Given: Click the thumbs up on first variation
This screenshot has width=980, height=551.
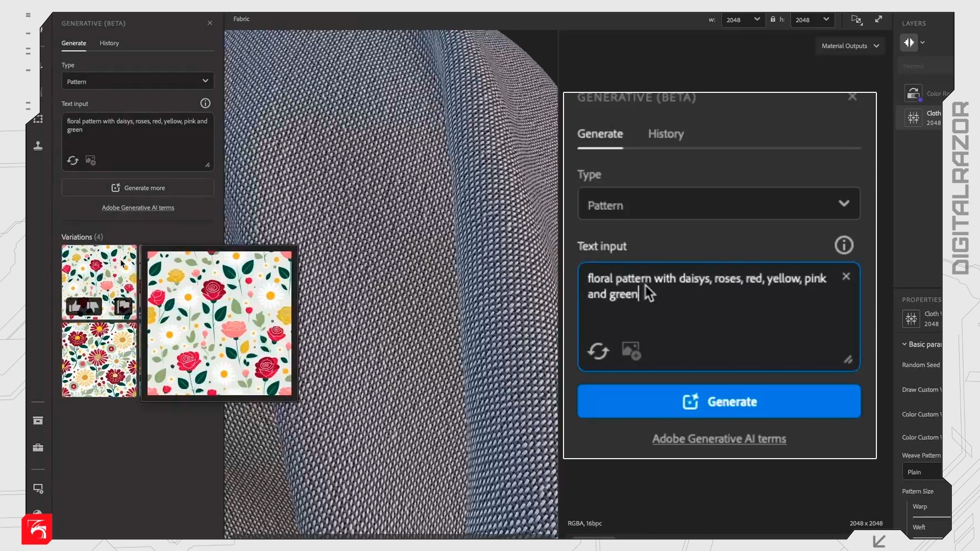Looking at the screenshot, I should pyautogui.click(x=75, y=306).
